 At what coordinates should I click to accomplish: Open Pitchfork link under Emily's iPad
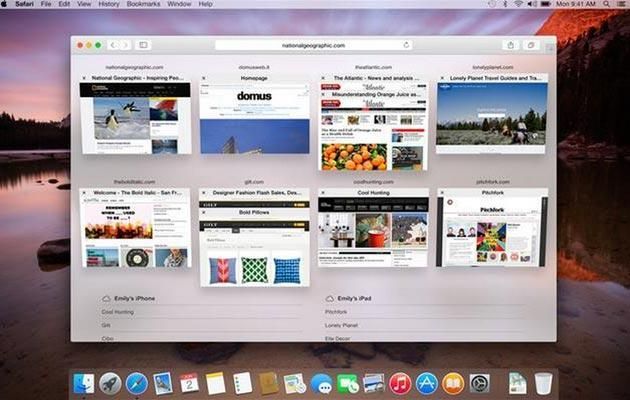336,311
